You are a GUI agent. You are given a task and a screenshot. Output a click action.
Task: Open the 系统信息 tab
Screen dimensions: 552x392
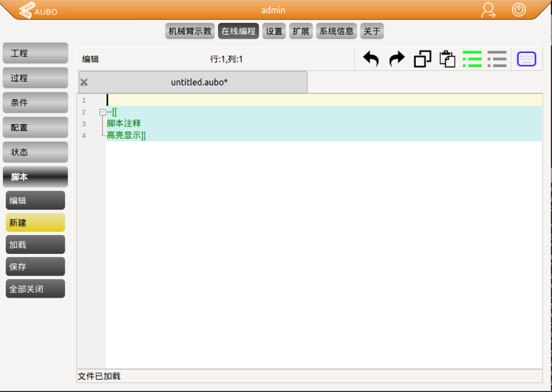(335, 30)
